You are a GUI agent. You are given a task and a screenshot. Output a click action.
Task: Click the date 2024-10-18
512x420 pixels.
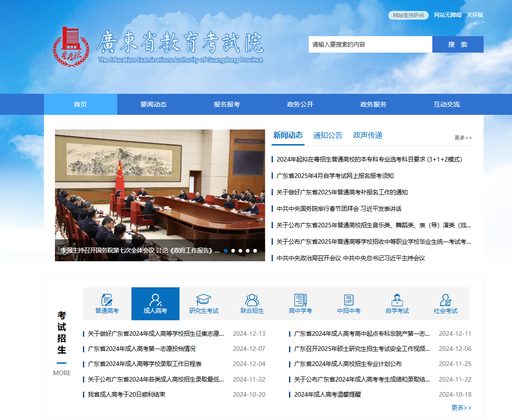455,394
